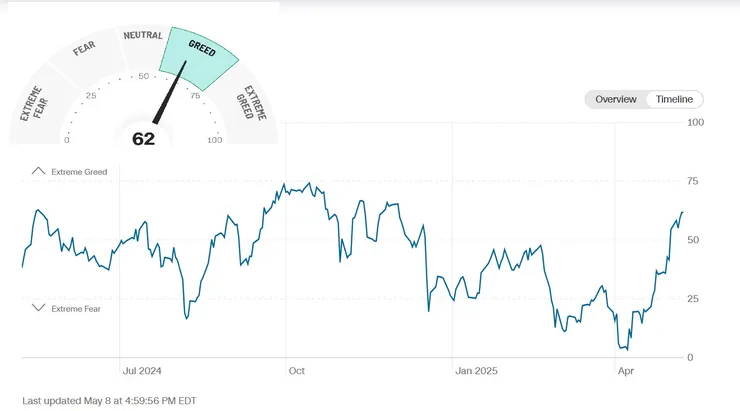Click the Extreme Greed text label on the chart
The height and width of the screenshot is (411, 740).
(79, 172)
